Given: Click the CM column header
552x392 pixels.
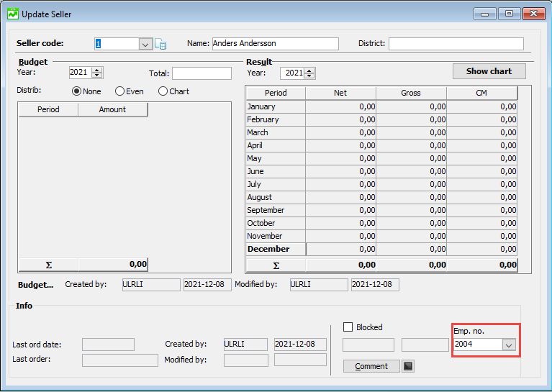Looking at the screenshot, I should [481, 93].
